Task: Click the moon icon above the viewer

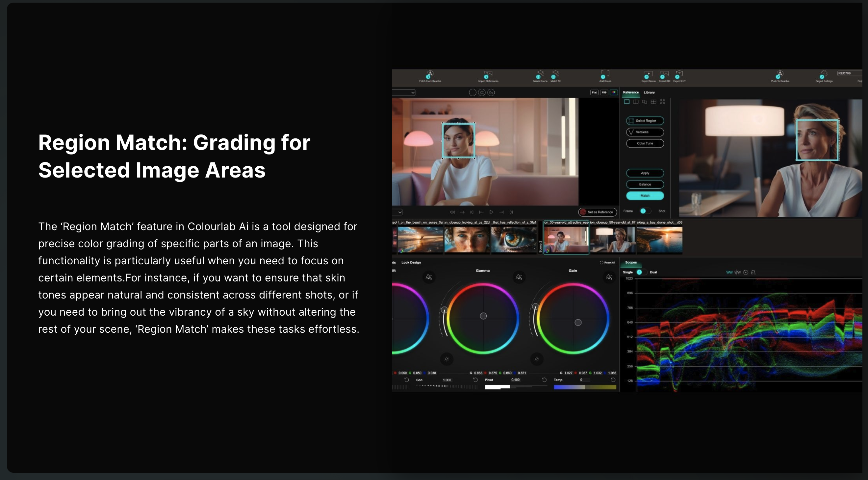Action: 491,93
